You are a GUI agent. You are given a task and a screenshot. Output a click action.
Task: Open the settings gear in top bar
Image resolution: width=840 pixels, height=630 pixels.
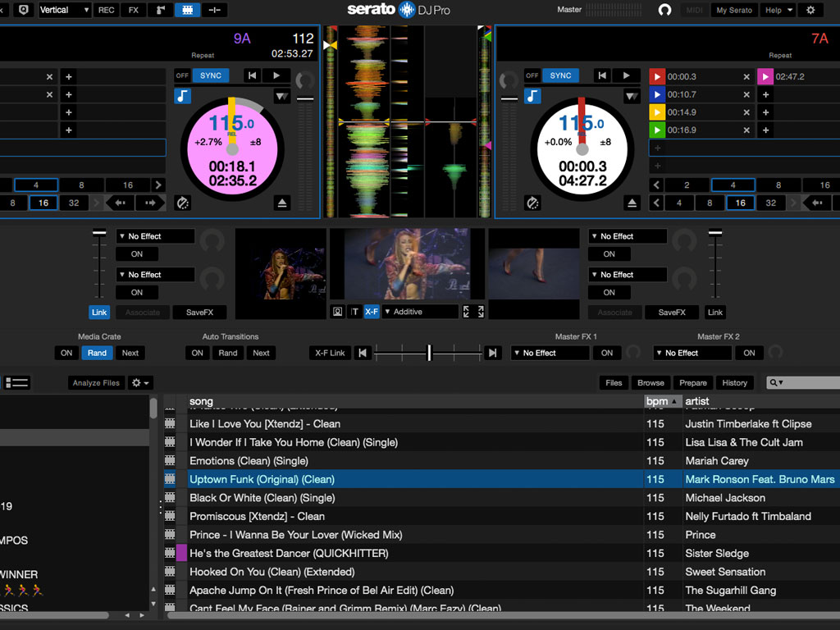tap(810, 10)
